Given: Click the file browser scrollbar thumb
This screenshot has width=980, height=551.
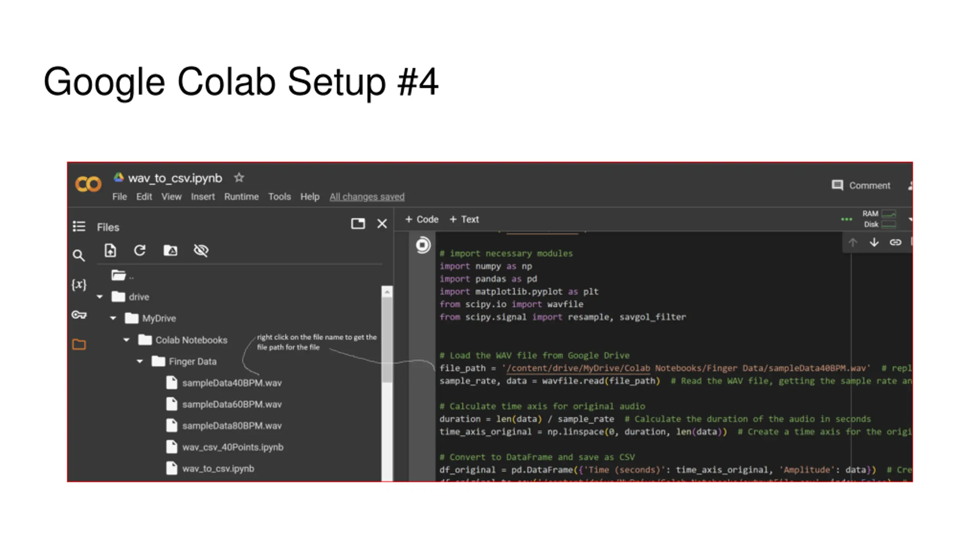Looking at the screenshot, I should click(x=387, y=340).
